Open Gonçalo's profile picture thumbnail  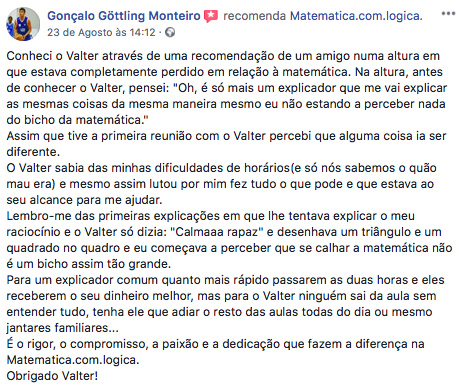click(x=23, y=24)
